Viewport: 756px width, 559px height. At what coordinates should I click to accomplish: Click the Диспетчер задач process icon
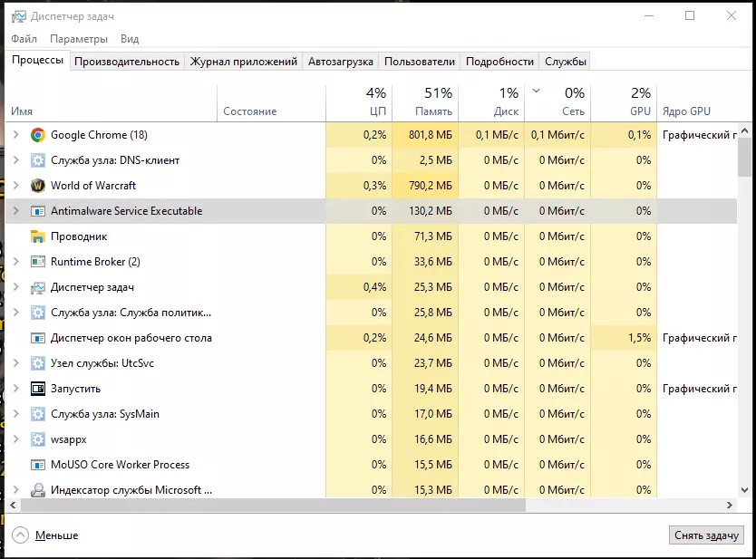point(37,288)
